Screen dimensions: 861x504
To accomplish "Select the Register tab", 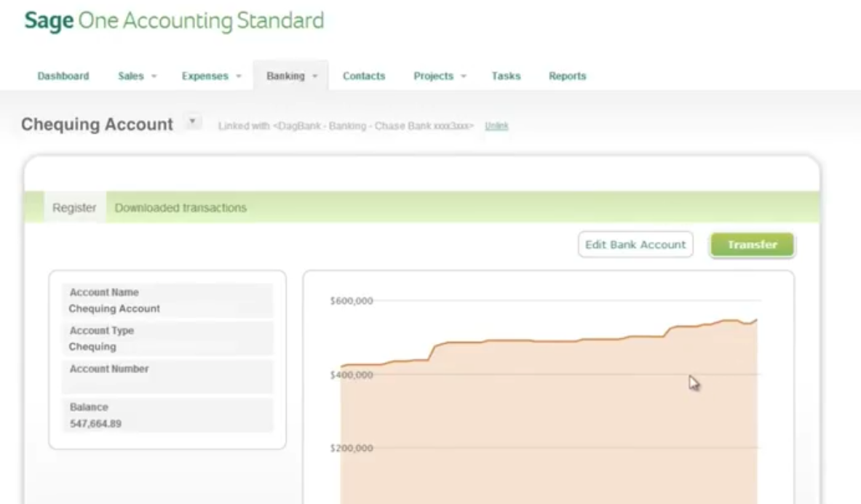I will point(74,208).
